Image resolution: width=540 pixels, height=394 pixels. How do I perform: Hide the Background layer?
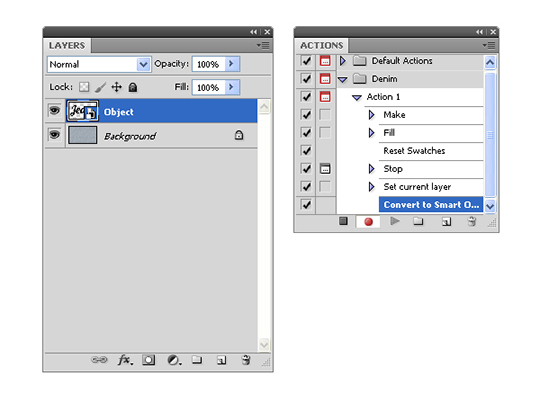point(54,134)
